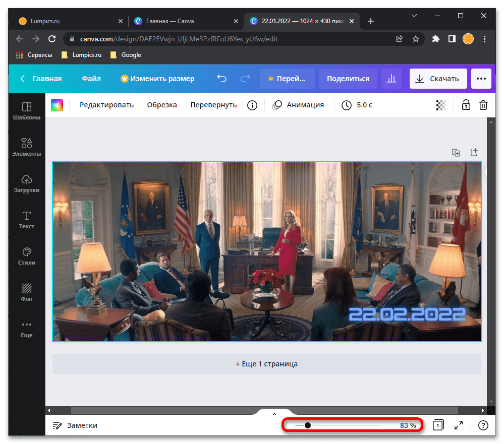Open the Загрузки uploads panel
504x444 pixels.
[x=27, y=183]
